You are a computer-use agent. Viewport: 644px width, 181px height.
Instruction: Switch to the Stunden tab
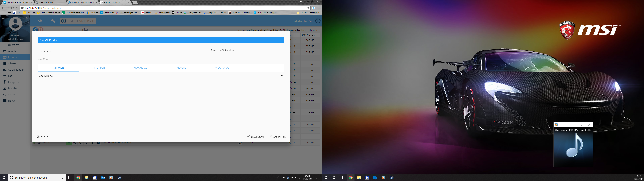pos(99,68)
